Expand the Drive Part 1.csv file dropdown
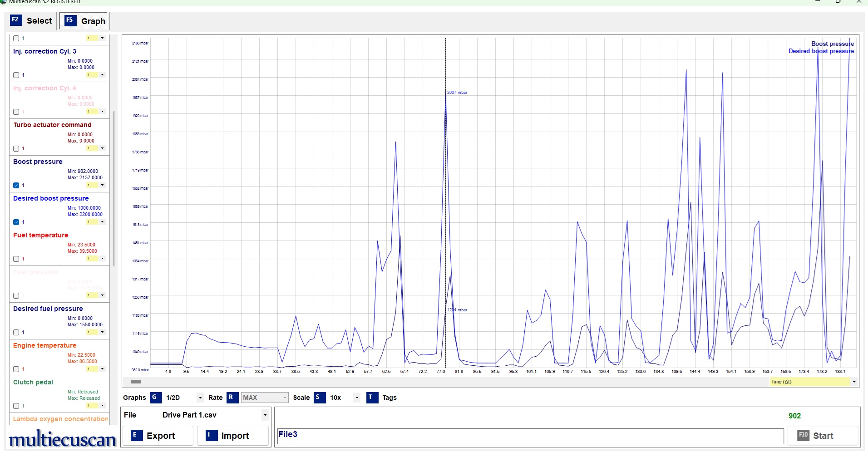 coord(265,415)
